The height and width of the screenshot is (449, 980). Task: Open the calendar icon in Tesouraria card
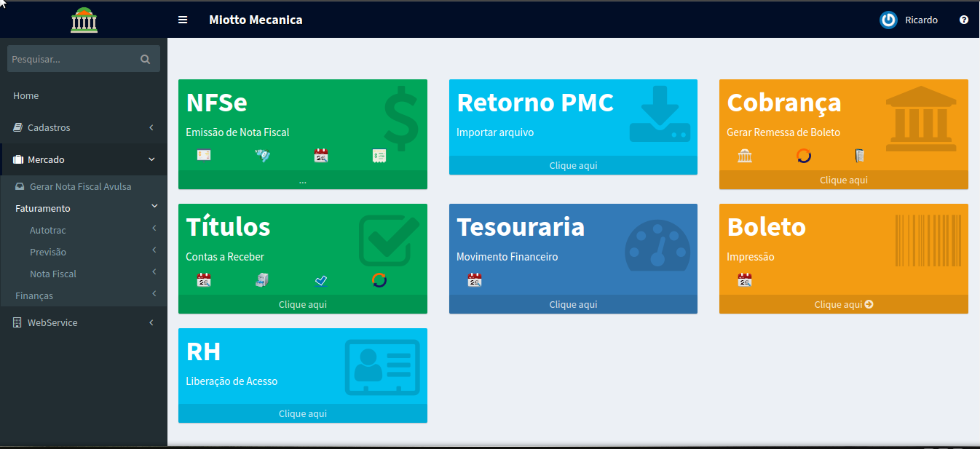click(475, 280)
